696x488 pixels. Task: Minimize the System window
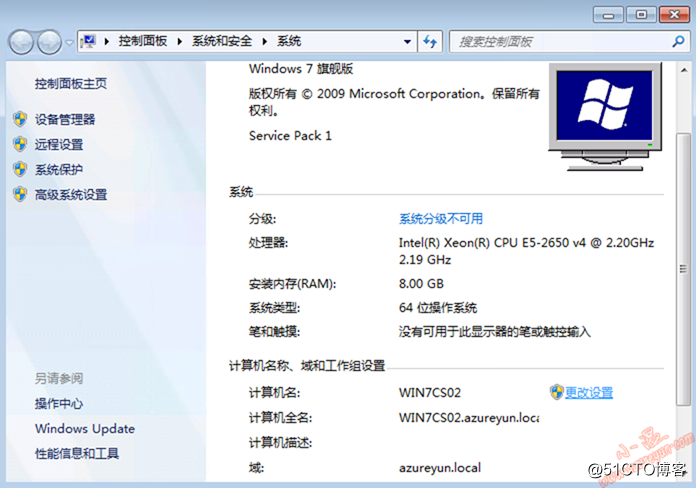coord(608,15)
